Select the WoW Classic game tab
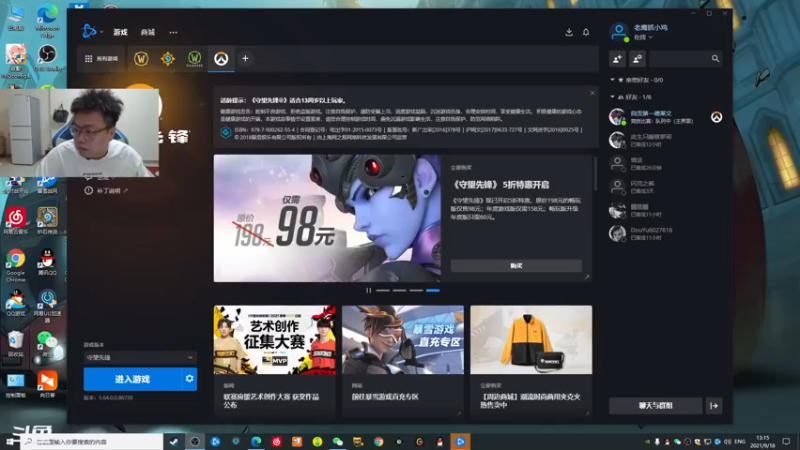This screenshot has width=800, height=450. [x=194, y=59]
